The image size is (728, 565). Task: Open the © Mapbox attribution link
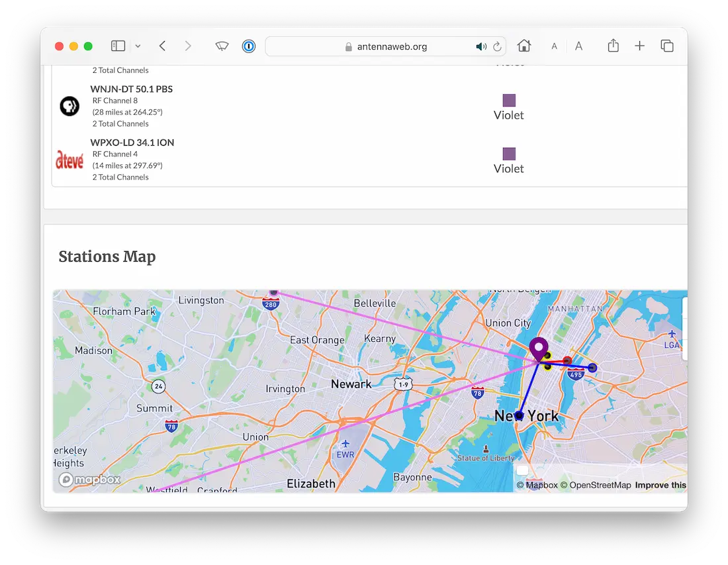tap(537, 485)
